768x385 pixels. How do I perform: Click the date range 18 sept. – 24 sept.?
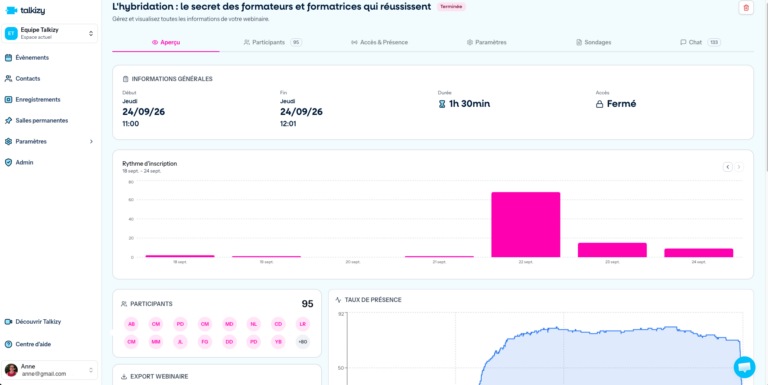point(142,171)
